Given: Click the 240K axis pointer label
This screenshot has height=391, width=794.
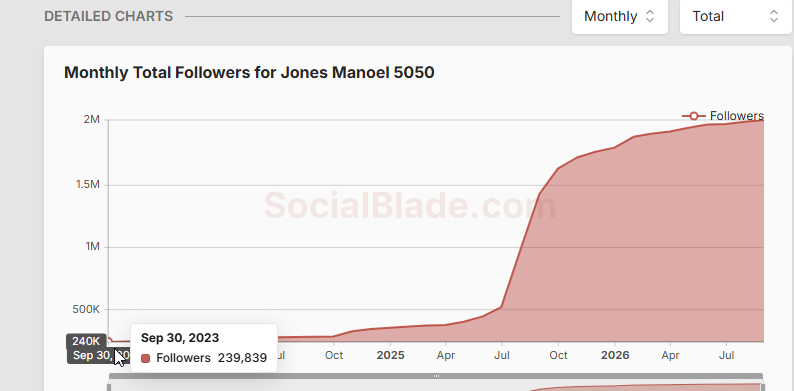Looking at the screenshot, I should 86,341.
